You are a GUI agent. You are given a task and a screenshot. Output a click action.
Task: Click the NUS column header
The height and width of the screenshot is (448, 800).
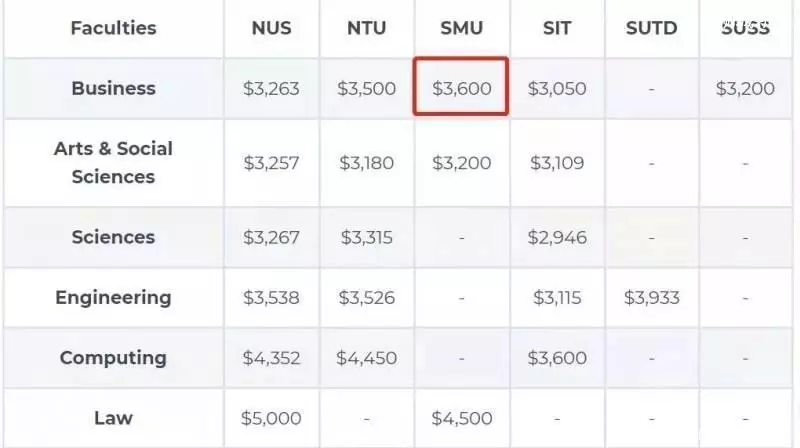pos(271,28)
